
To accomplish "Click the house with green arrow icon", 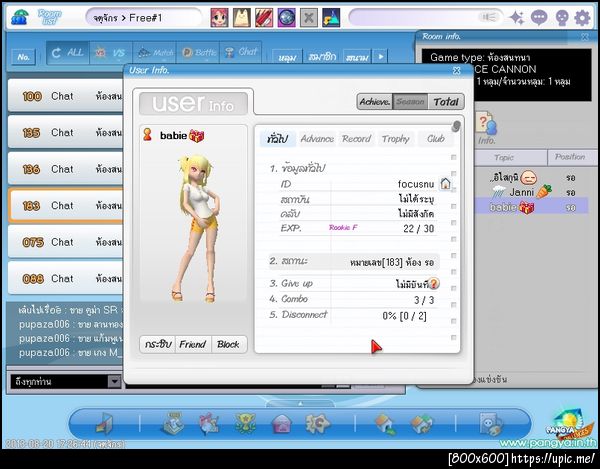I will click(x=385, y=424).
